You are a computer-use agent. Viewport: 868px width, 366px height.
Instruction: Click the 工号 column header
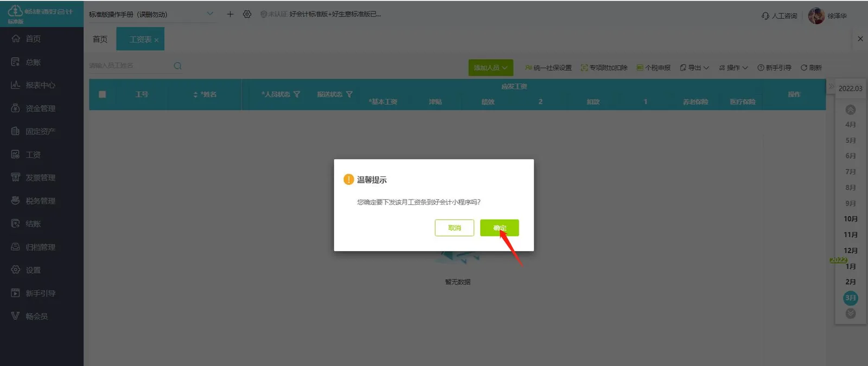142,94
